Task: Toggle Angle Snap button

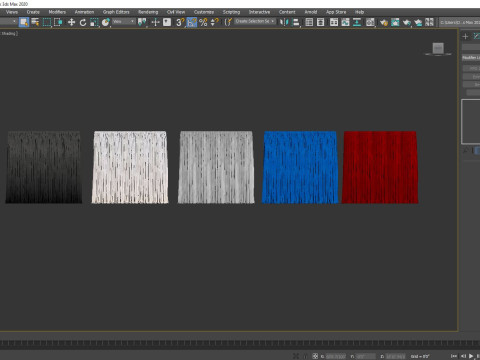Action: tap(192, 22)
